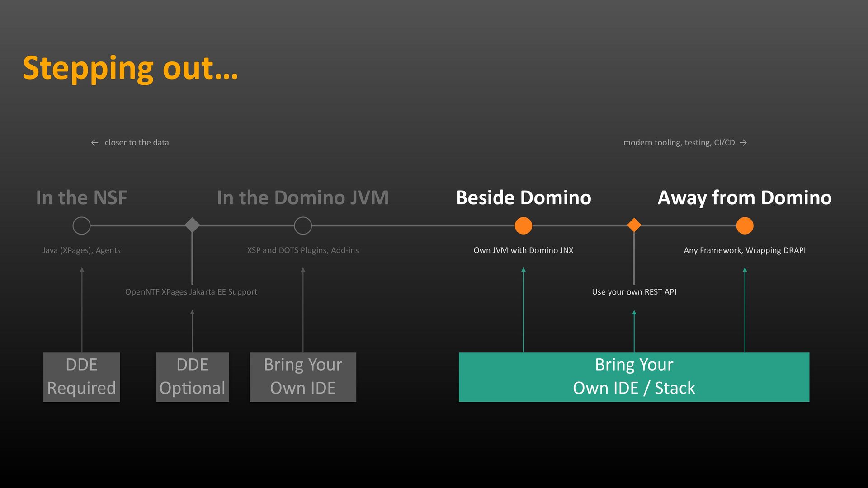Click the left arrow beside closer to the data
Viewport: 868px width, 488px height.
pyautogui.click(x=94, y=143)
